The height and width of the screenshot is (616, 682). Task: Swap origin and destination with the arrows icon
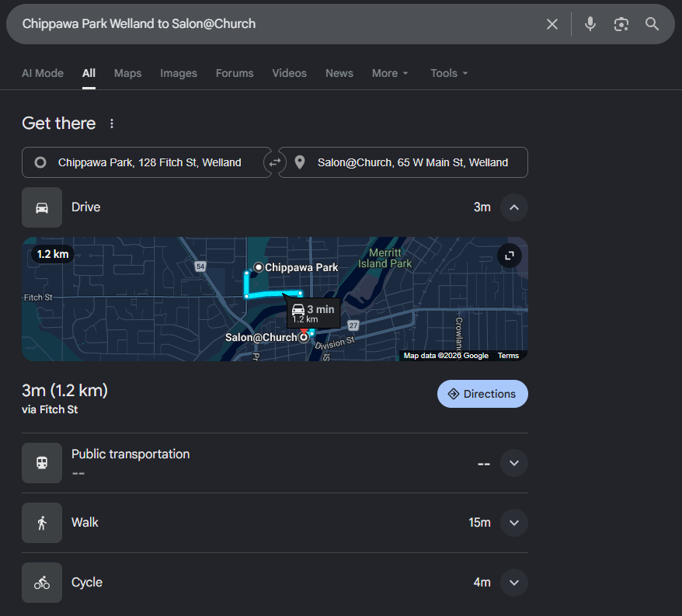tap(275, 162)
